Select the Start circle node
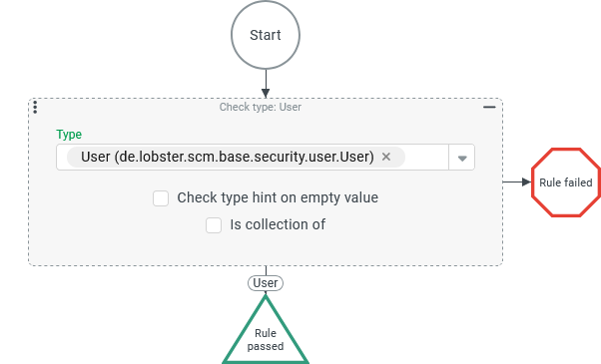This screenshot has height=364, width=601. (266, 35)
